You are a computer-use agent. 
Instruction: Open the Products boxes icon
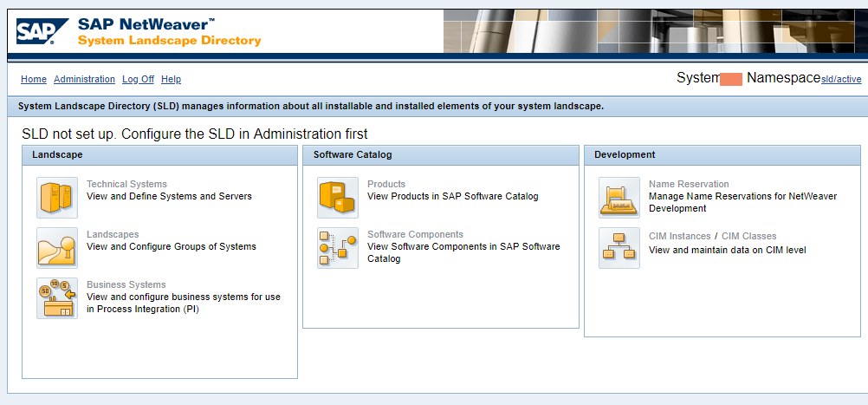[338, 198]
